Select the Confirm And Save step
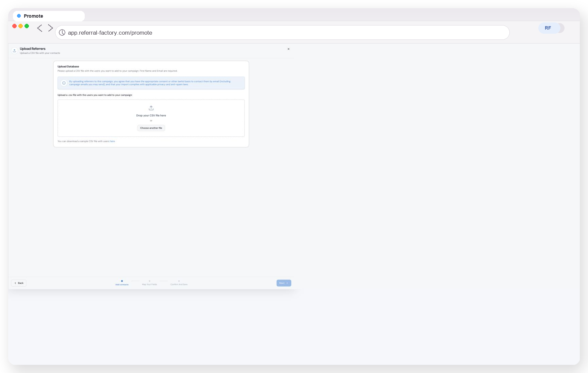 [x=179, y=283]
